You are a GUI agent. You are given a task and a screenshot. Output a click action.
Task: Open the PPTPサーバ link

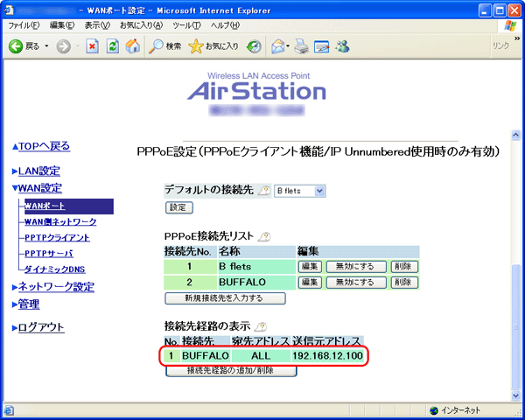[49, 254]
